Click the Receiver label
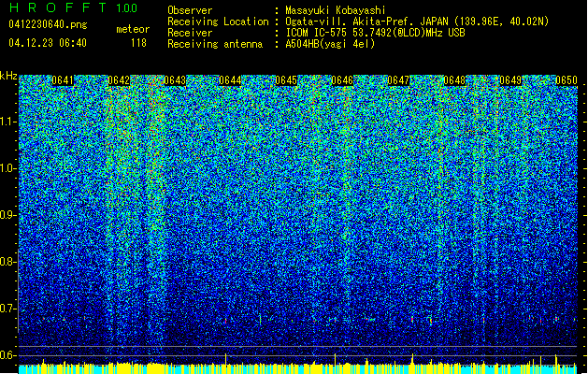Image resolution: width=588 pixels, height=374 pixels. 190,33
